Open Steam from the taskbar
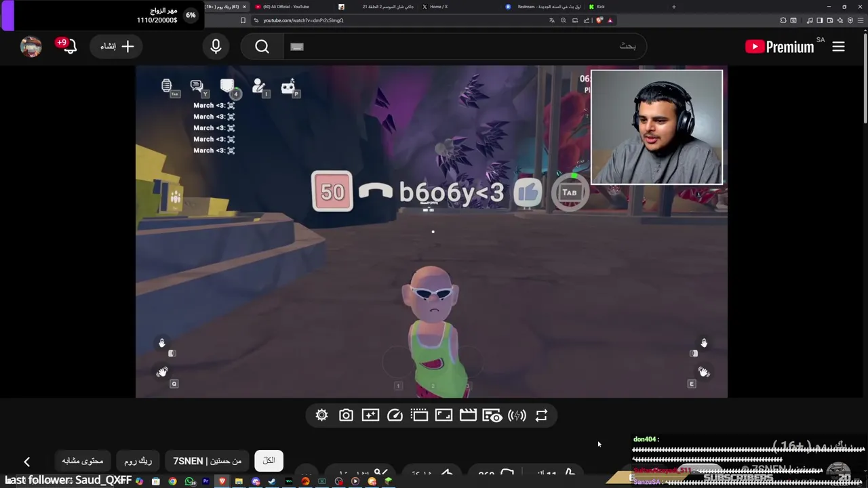868x488 pixels. point(272,481)
